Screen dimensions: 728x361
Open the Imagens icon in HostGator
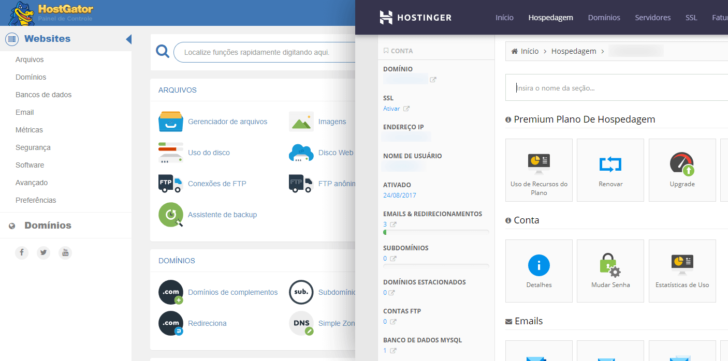301,122
